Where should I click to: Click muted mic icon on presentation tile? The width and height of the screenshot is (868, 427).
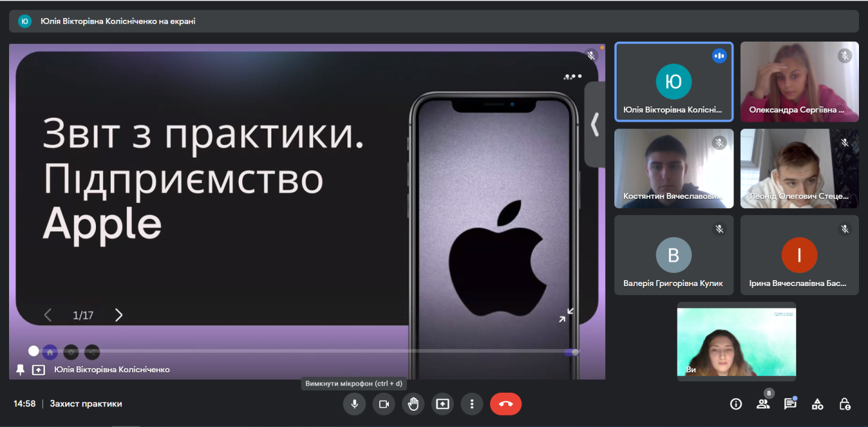pyautogui.click(x=591, y=56)
